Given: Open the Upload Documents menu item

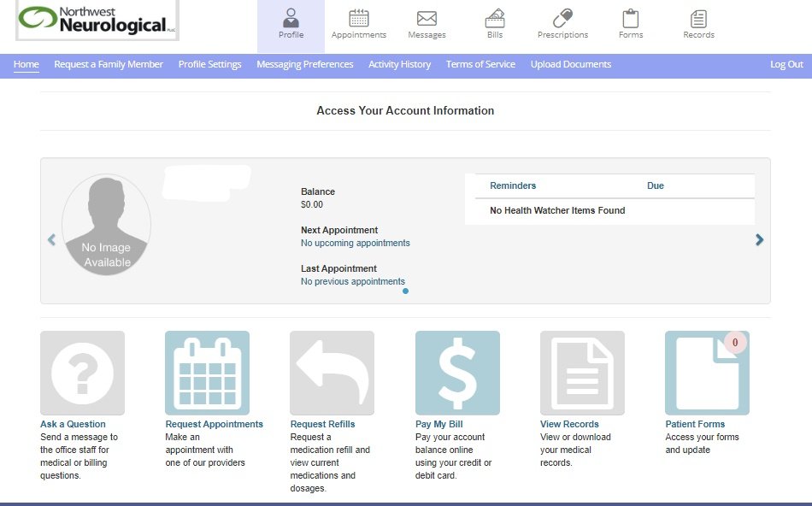Looking at the screenshot, I should 570,64.
